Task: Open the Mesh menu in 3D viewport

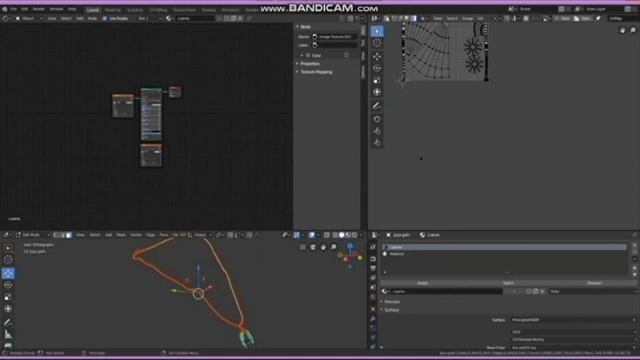Action: [x=121, y=235]
